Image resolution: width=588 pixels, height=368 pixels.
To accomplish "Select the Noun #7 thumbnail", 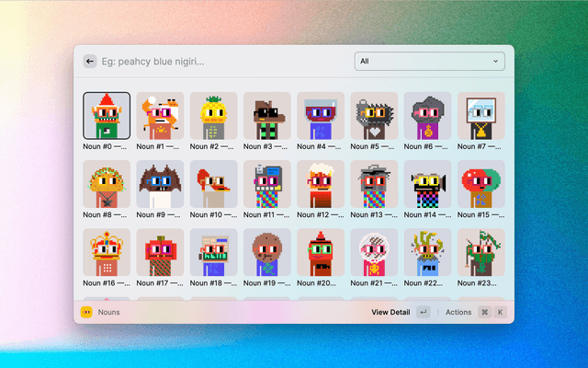I will tap(481, 115).
